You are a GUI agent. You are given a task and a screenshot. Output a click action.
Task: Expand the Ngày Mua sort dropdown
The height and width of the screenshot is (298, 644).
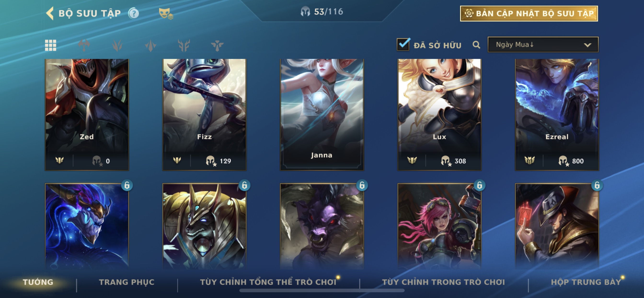tap(543, 45)
